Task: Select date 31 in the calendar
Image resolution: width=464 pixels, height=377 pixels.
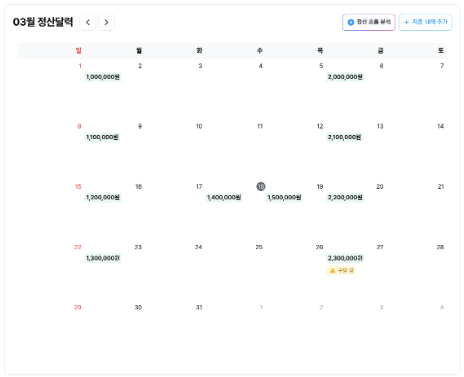Action: (199, 307)
